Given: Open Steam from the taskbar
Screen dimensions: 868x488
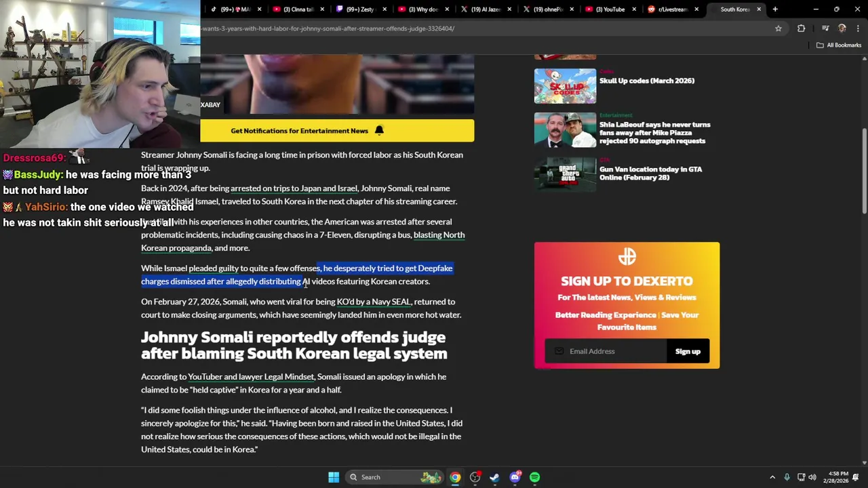Looking at the screenshot, I should 494,477.
